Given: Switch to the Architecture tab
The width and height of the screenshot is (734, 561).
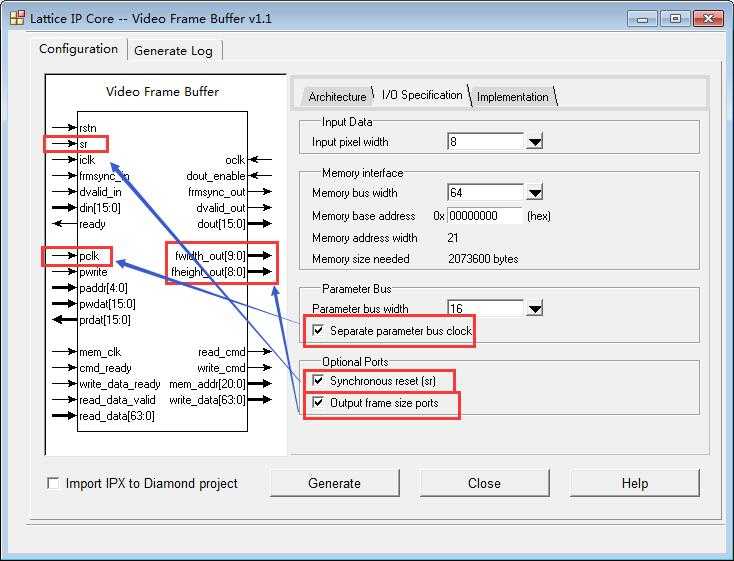Looking at the screenshot, I should click(337, 96).
